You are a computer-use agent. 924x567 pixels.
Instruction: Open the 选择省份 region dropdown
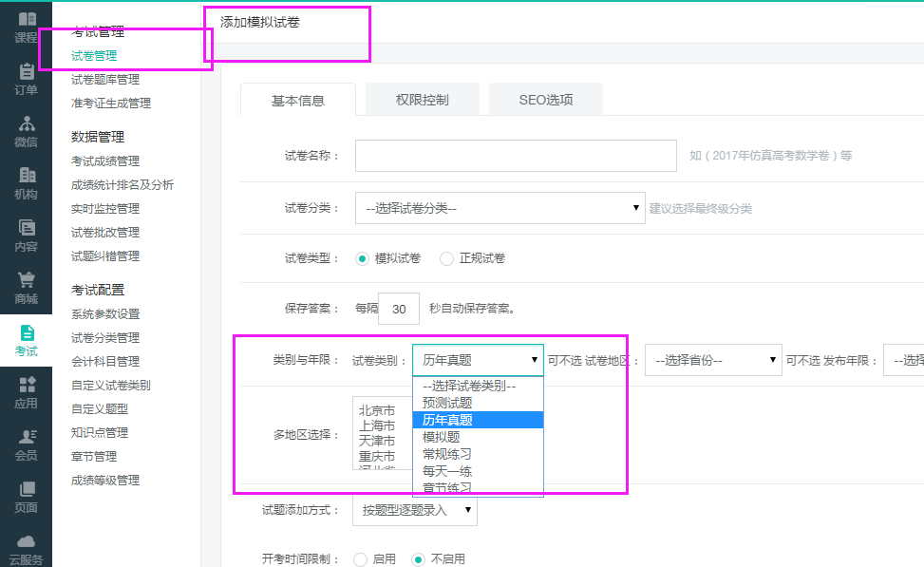pyautogui.click(x=712, y=361)
